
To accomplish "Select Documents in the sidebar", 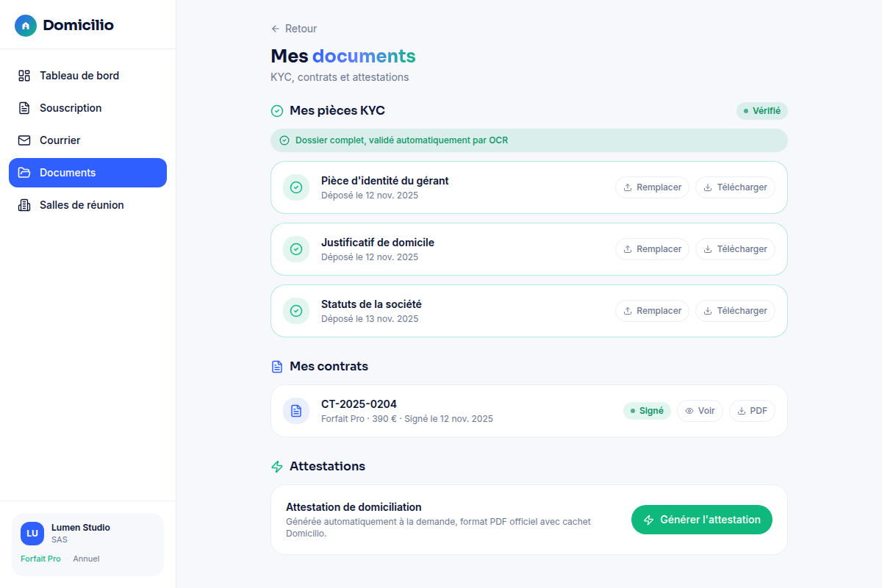I will [87, 173].
